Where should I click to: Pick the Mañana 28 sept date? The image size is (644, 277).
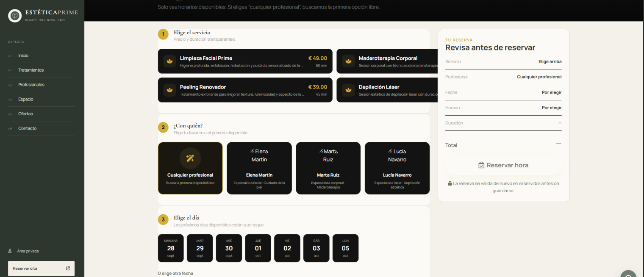(171, 248)
